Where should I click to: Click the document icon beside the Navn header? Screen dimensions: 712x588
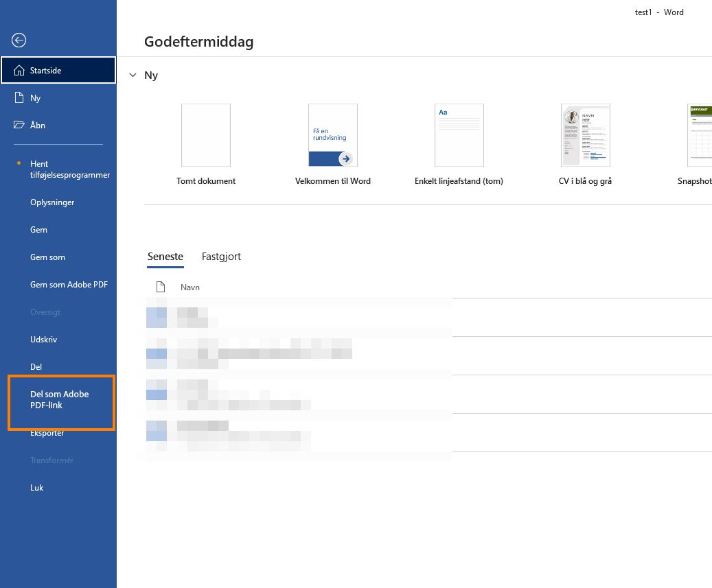pos(160,286)
